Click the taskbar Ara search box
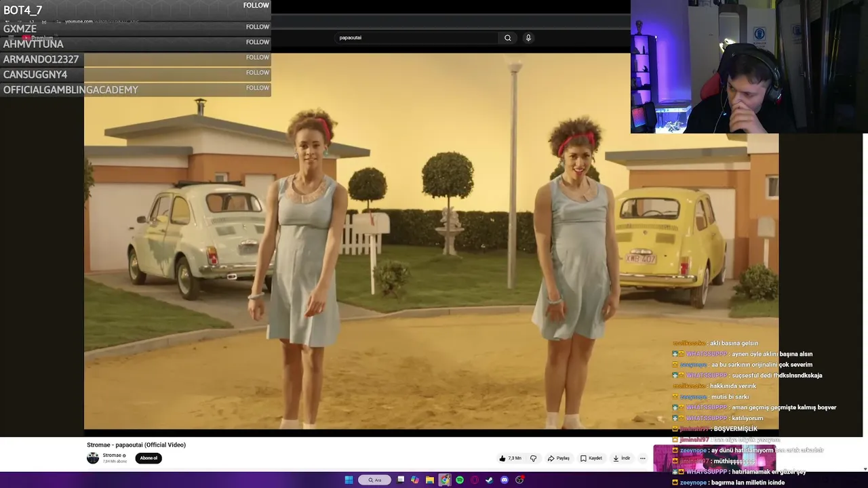Screen dimensions: 868x488 point(374,480)
